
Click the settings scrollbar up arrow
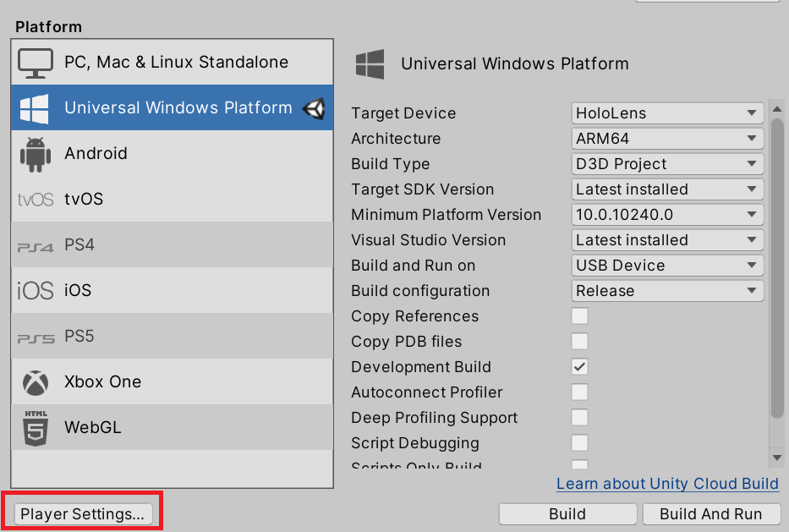point(777,109)
